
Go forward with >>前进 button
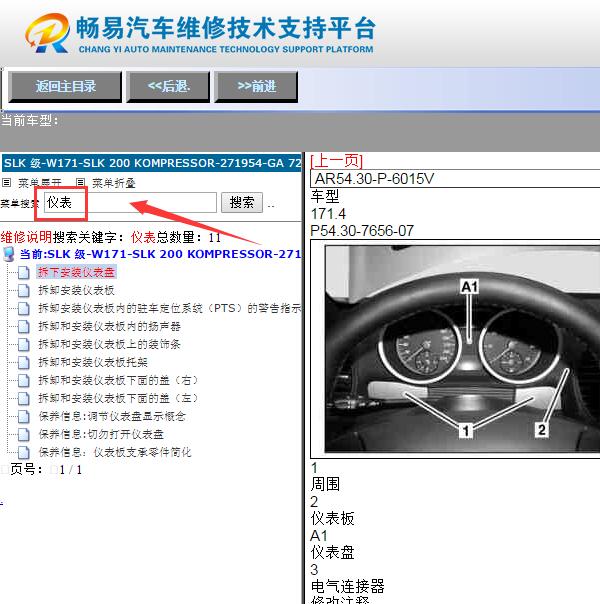(256, 86)
